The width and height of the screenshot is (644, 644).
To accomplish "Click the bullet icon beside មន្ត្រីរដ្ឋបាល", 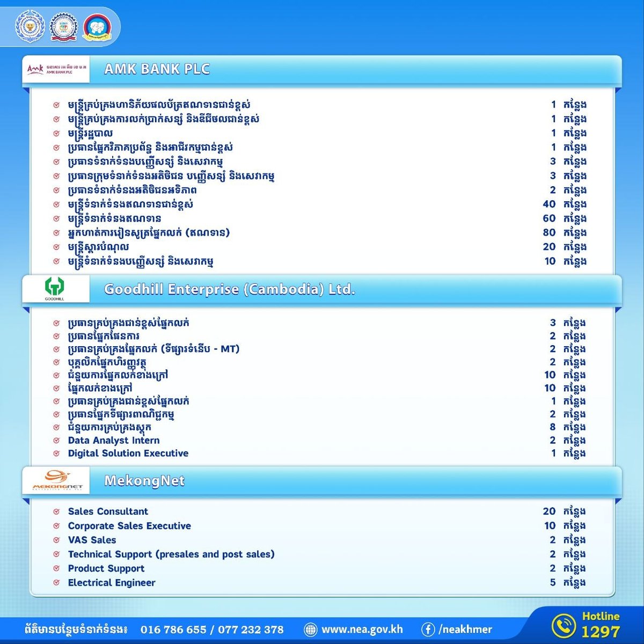I will [56, 134].
